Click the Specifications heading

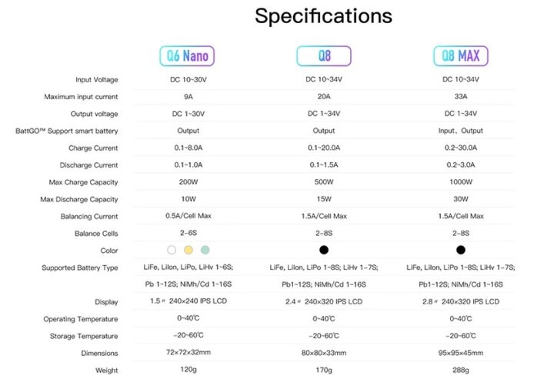click(x=323, y=16)
